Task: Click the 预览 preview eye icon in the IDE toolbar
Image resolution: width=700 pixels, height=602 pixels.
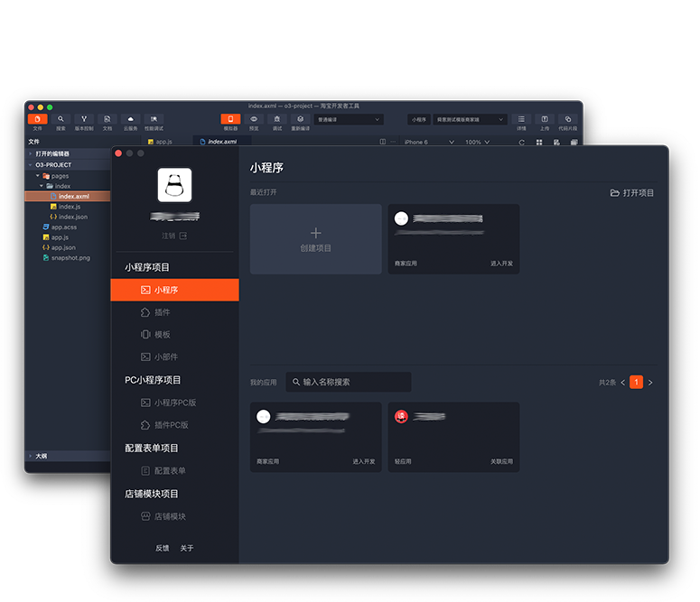Action: tap(254, 119)
